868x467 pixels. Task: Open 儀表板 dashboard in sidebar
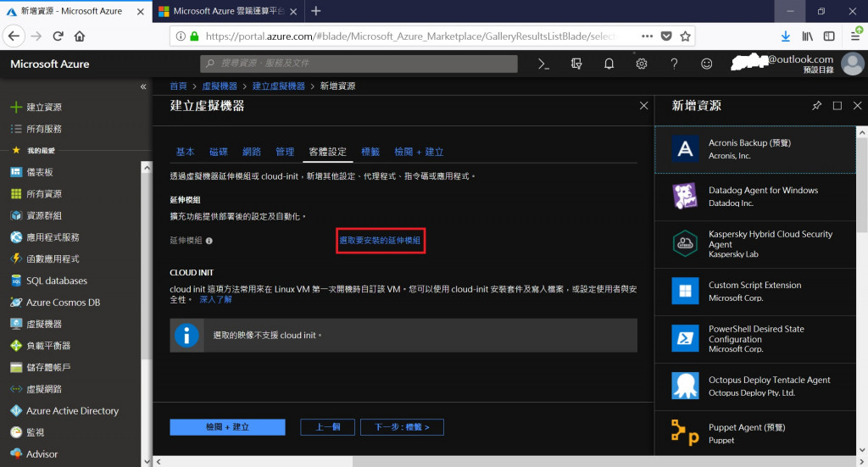(x=32, y=172)
